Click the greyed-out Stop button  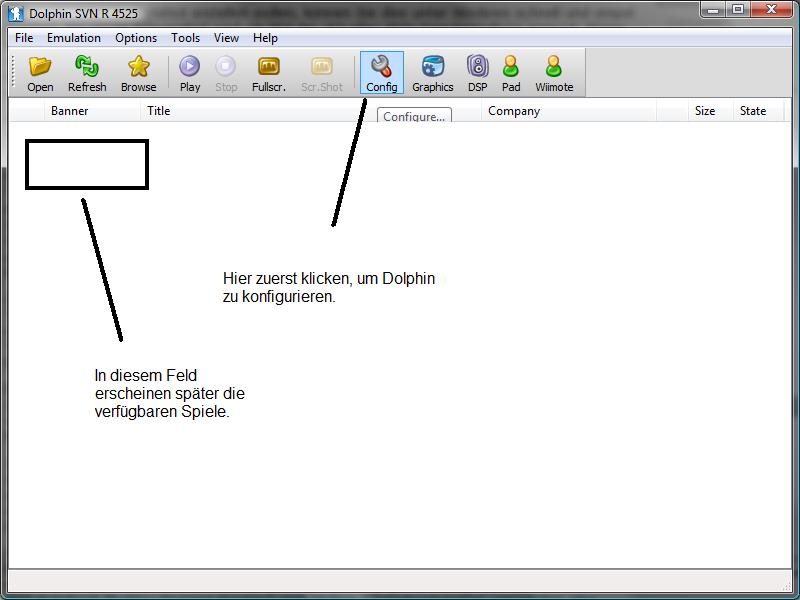[226, 73]
